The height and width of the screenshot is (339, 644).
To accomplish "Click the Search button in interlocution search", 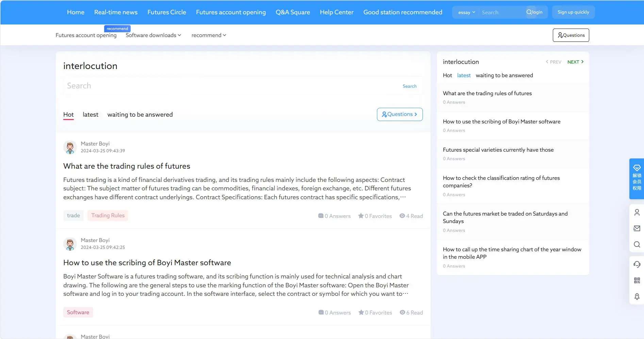I will pos(410,86).
